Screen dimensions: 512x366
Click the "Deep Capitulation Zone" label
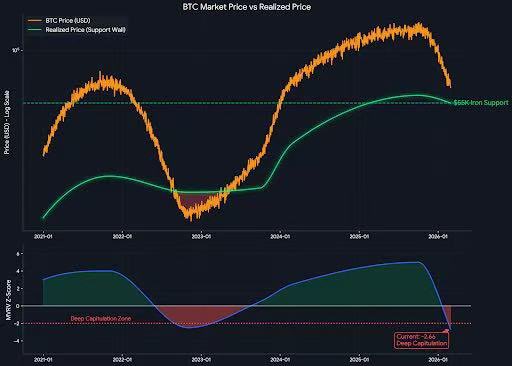pyautogui.click(x=101, y=319)
